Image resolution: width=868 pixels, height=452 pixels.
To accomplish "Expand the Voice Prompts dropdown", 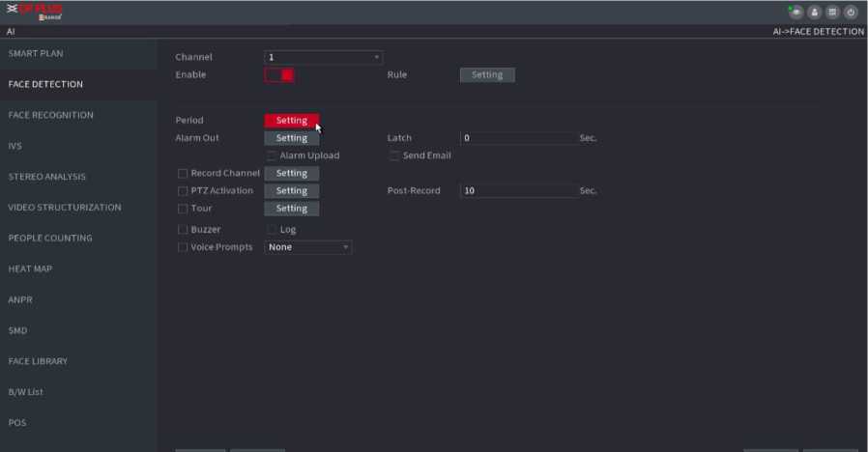I will 307,247.
